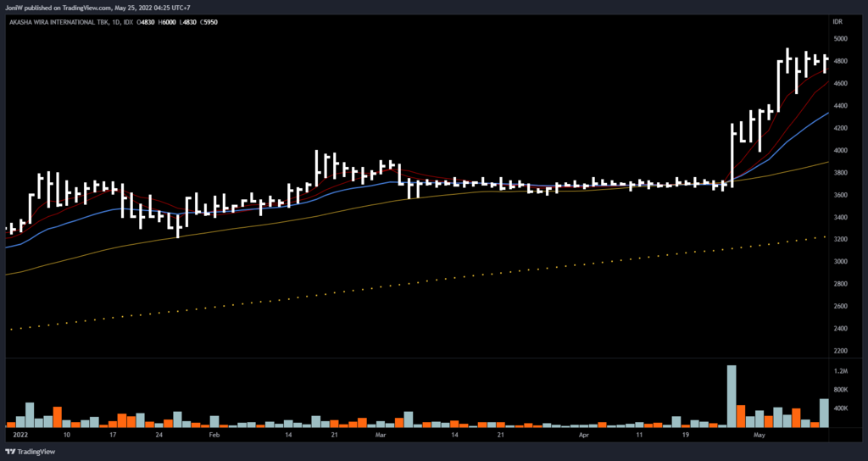Click the 5000 price axis label
The width and height of the screenshot is (868, 461).
click(839, 39)
